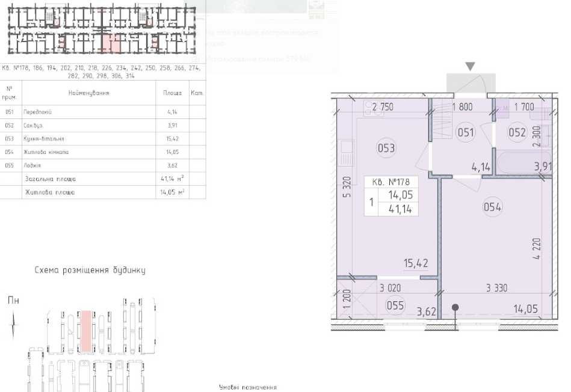Click the Житлова площа 14,05 row
571x392 pixels.
pyautogui.click(x=103, y=192)
